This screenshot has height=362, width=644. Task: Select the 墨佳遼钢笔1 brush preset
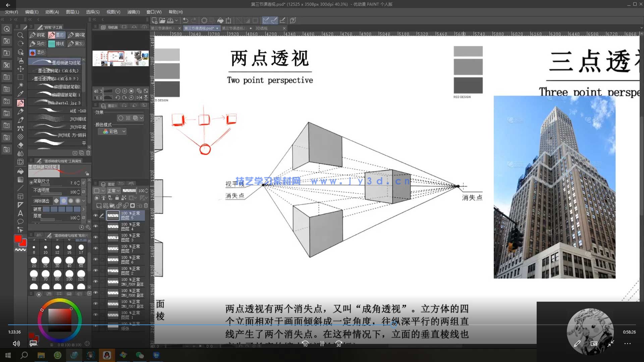click(x=57, y=71)
